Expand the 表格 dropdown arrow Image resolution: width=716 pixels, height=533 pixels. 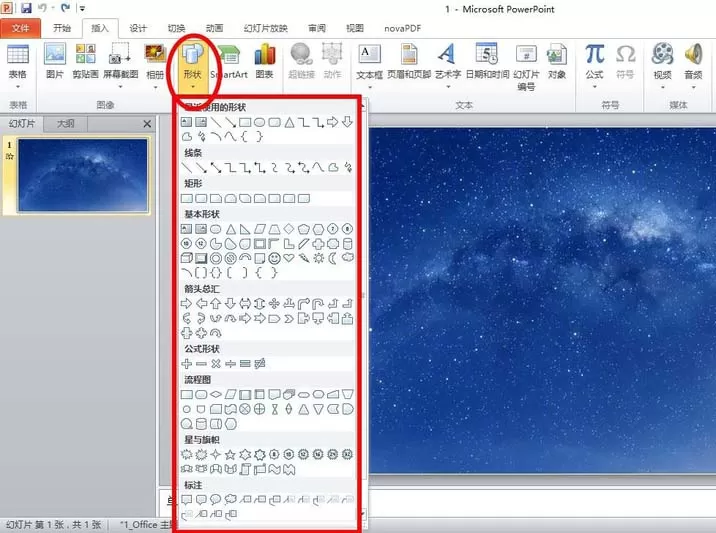coord(18,86)
